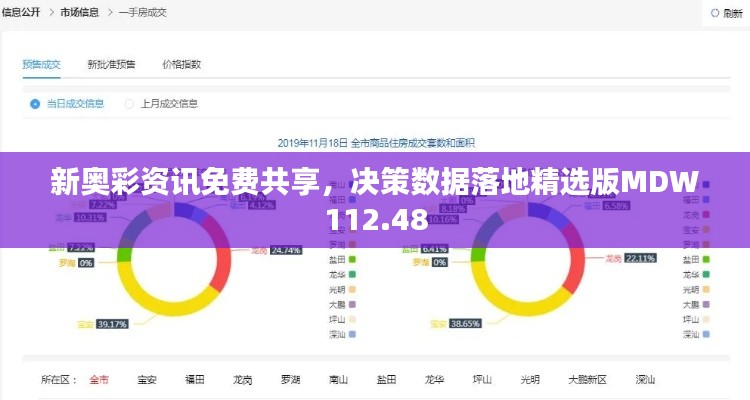750x400 pixels.
Task: Open the 新批准预售 tab
Action: tap(111, 64)
